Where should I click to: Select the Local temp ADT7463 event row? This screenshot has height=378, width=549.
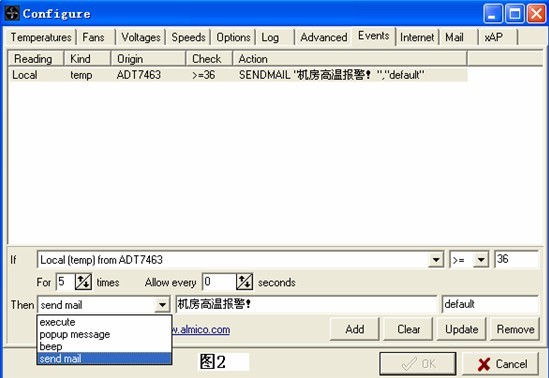(x=238, y=75)
